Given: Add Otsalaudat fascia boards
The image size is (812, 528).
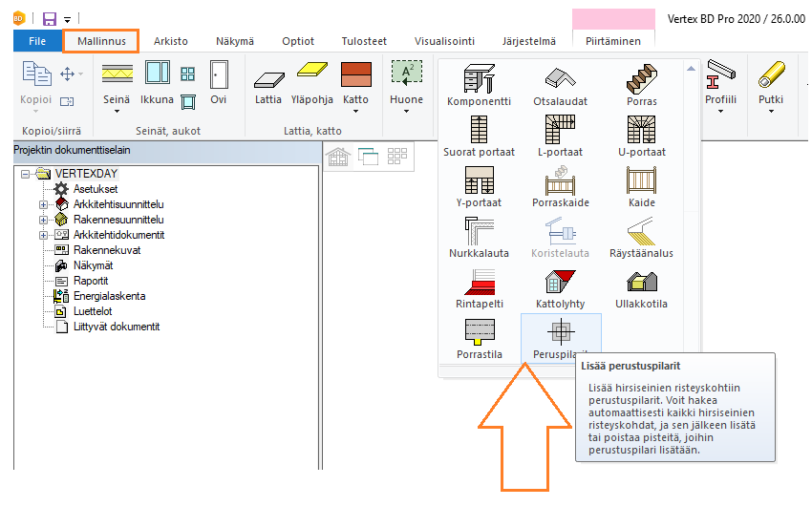Looking at the screenshot, I should [x=561, y=85].
